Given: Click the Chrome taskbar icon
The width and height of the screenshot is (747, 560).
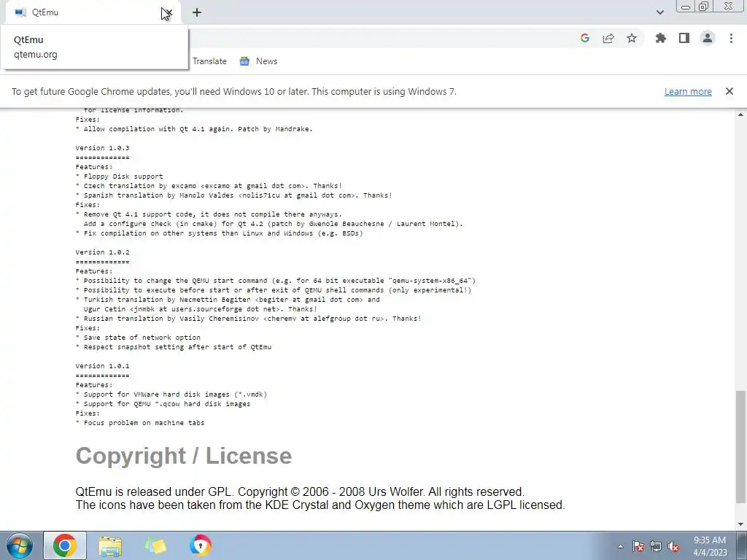Looking at the screenshot, I should 65,545.
